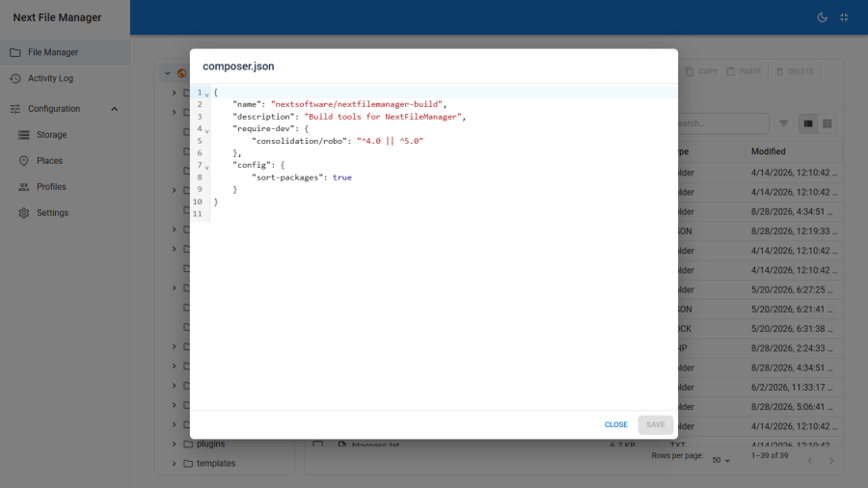Go to next page of files
This screenshot has width=868, height=488.
coord(831,460)
